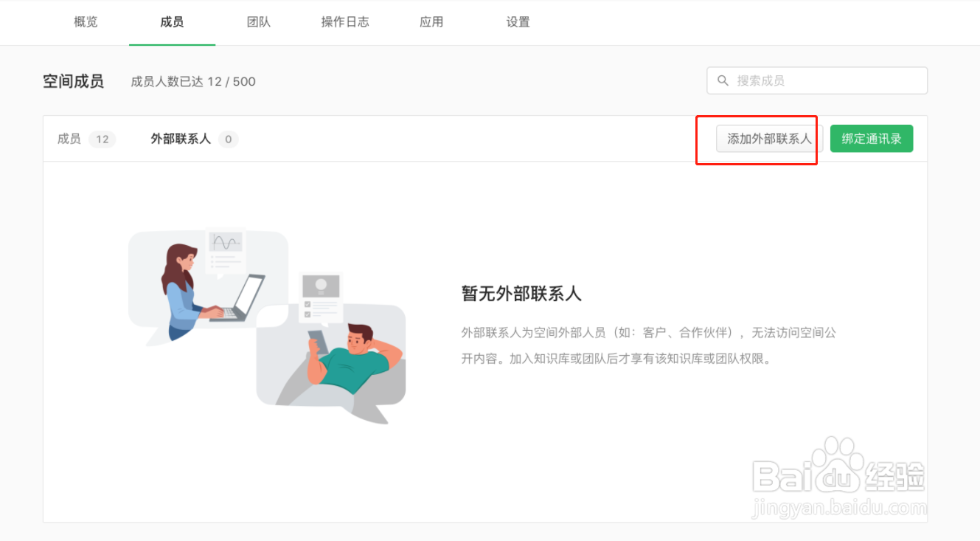Open the 概览 tab

click(x=86, y=22)
